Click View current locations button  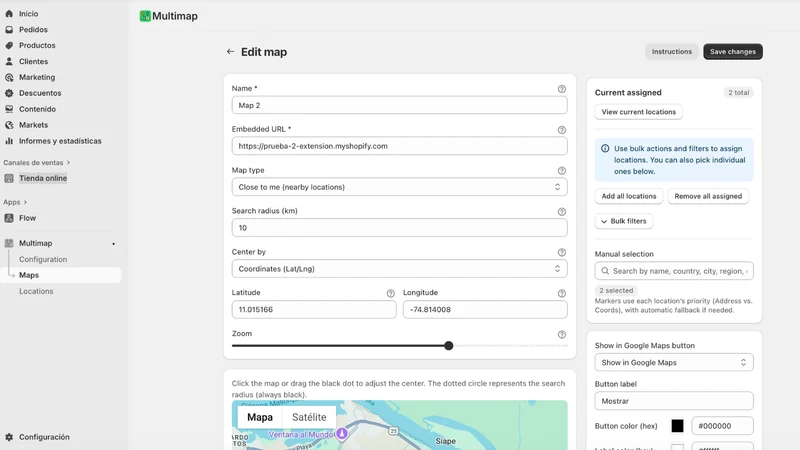(638, 112)
